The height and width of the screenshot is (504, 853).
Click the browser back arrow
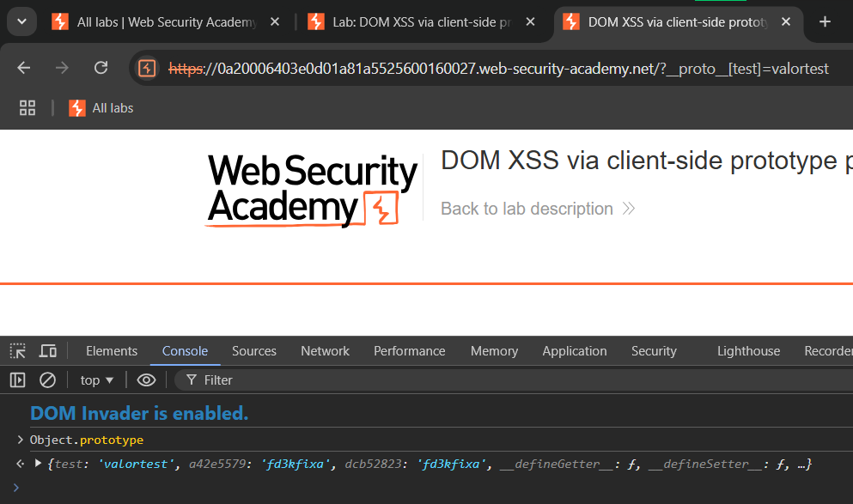tap(24, 68)
